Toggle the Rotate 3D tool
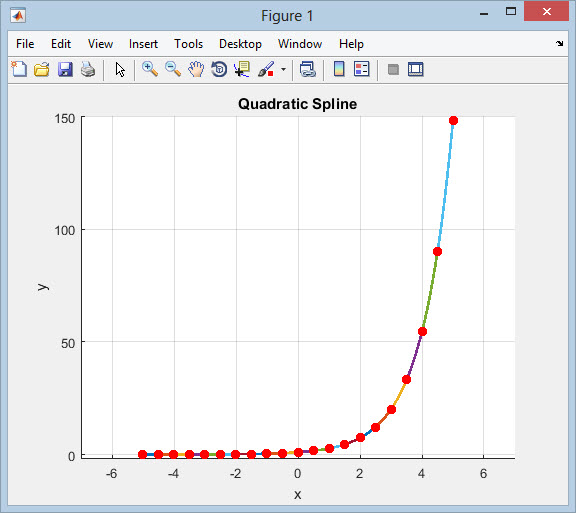The width and height of the screenshot is (576, 513). pyautogui.click(x=219, y=69)
